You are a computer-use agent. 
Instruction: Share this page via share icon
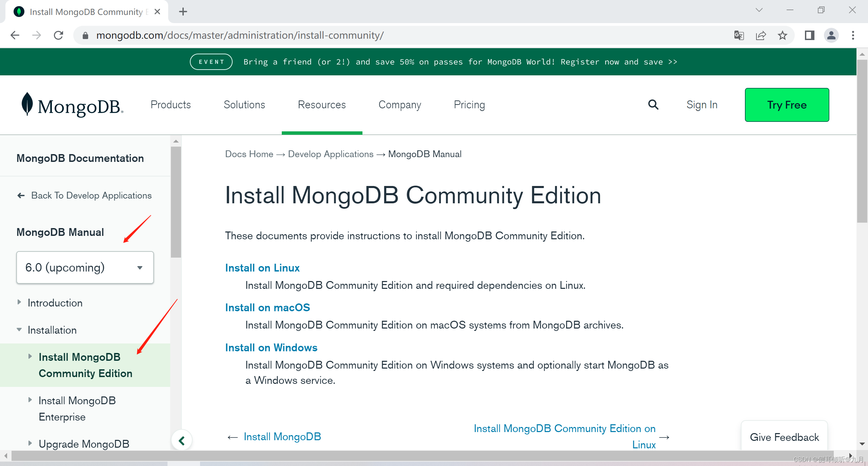pyautogui.click(x=761, y=35)
